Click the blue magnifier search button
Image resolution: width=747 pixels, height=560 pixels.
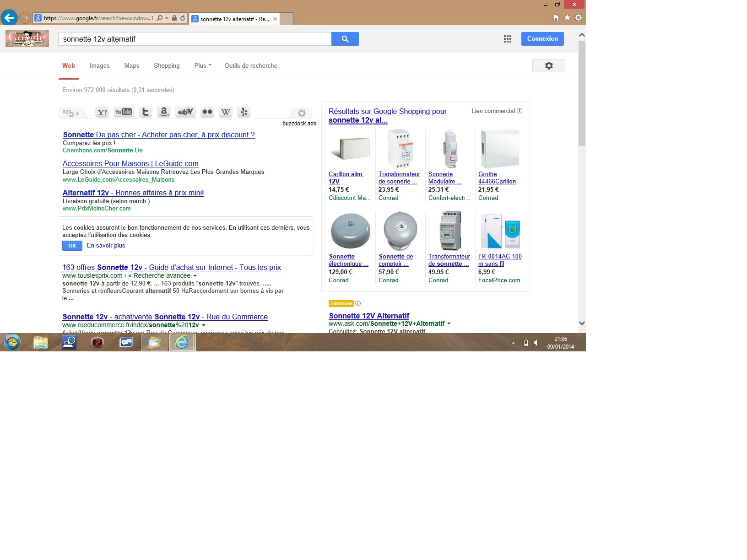345,39
